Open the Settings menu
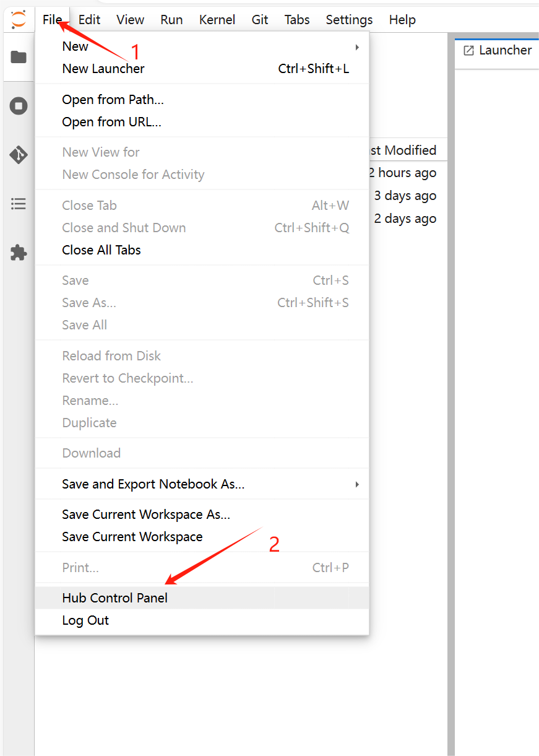The width and height of the screenshot is (539, 756). (349, 20)
